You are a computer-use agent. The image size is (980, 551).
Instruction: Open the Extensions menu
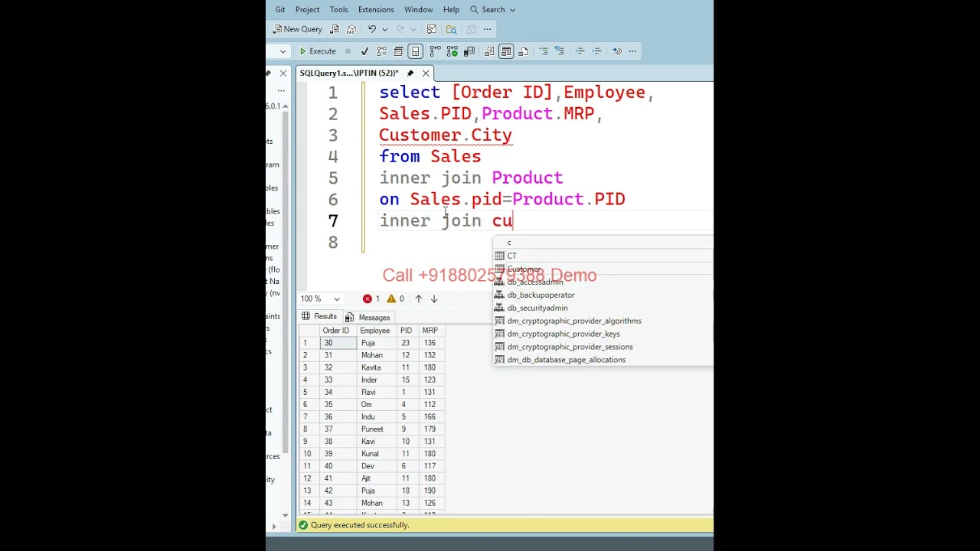[x=376, y=10]
